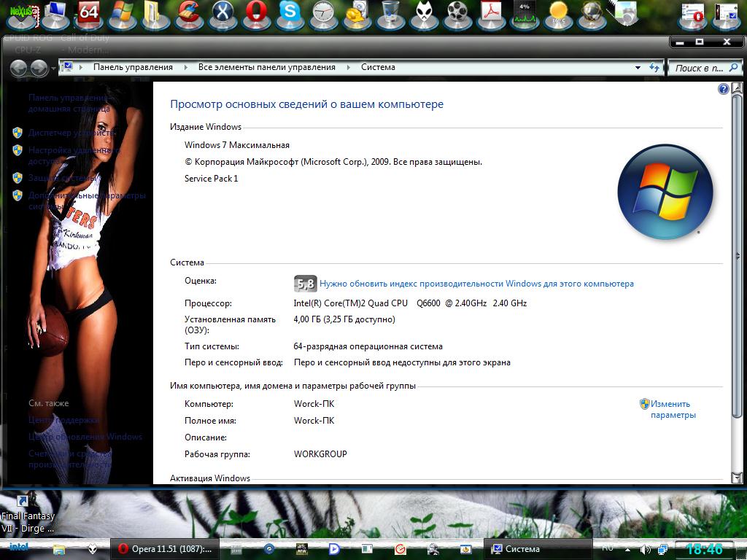Open the Nexus dock icon

pyautogui.click(x=20, y=15)
